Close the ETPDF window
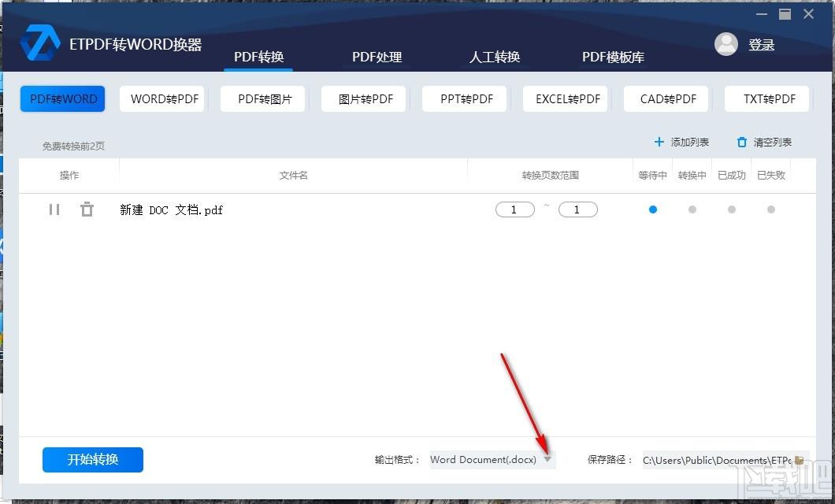The image size is (835, 504). pyautogui.click(x=808, y=14)
